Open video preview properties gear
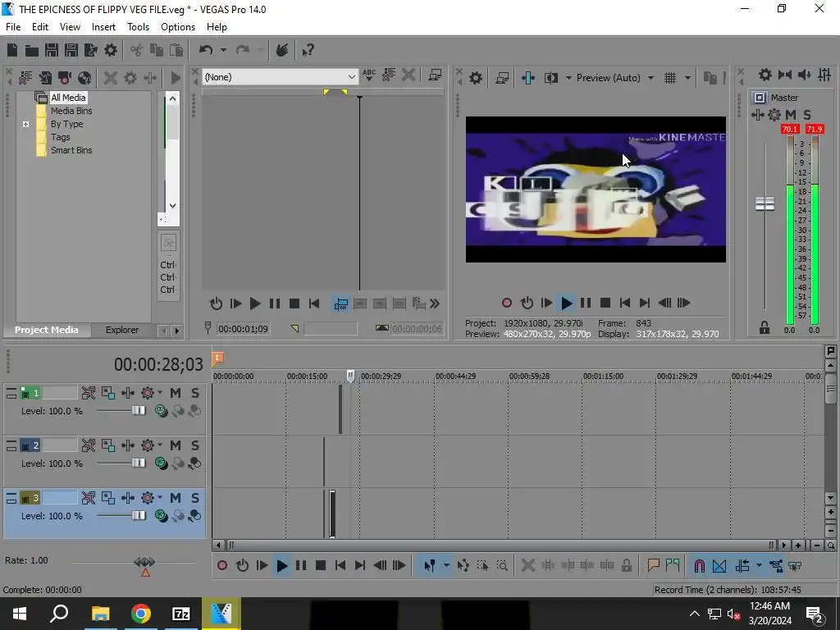 pyautogui.click(x=476, y=78)
